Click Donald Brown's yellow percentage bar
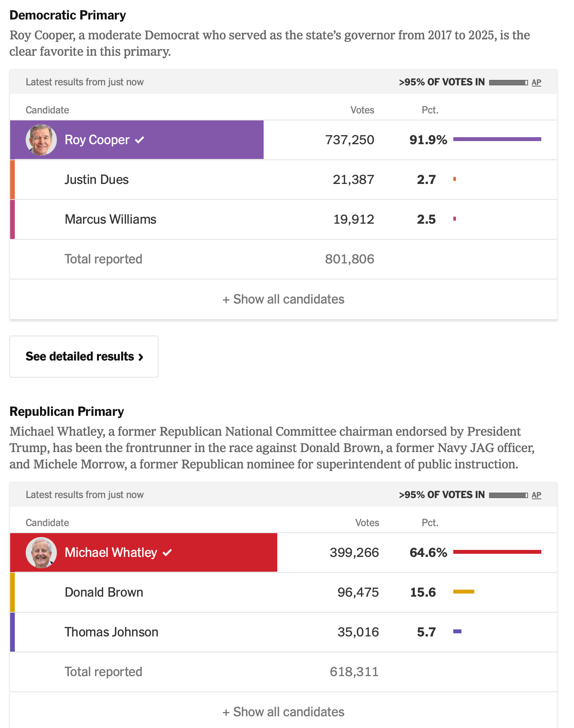This screenshot has height=728, width=574. coord(463,592)
